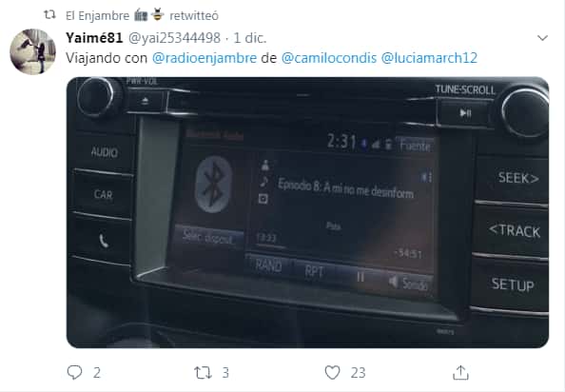Image resolution: width=565 pixels, height=392 pixels.
Task: Open the car stereo photo
Action: (x=308, y=212)
